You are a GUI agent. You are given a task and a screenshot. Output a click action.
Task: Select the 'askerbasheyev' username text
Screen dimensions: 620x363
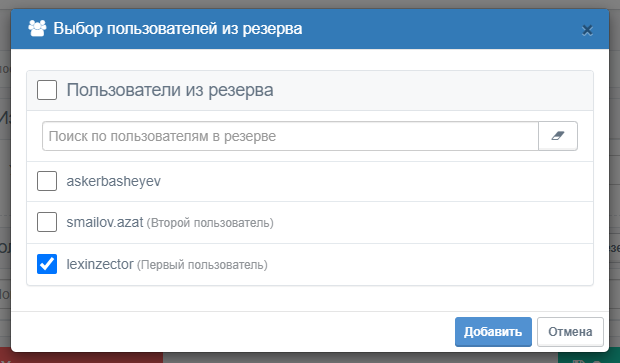click(x=113, y=181)
